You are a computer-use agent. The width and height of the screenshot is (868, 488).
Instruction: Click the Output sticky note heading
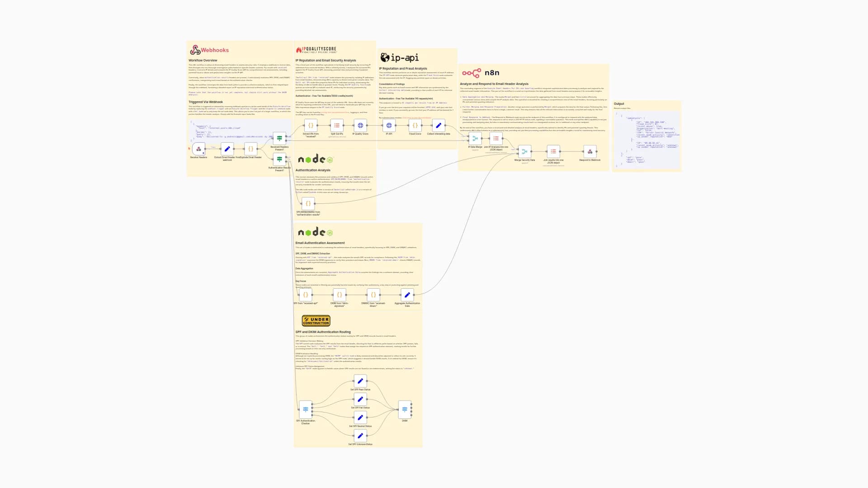click(x=619, y=104)
